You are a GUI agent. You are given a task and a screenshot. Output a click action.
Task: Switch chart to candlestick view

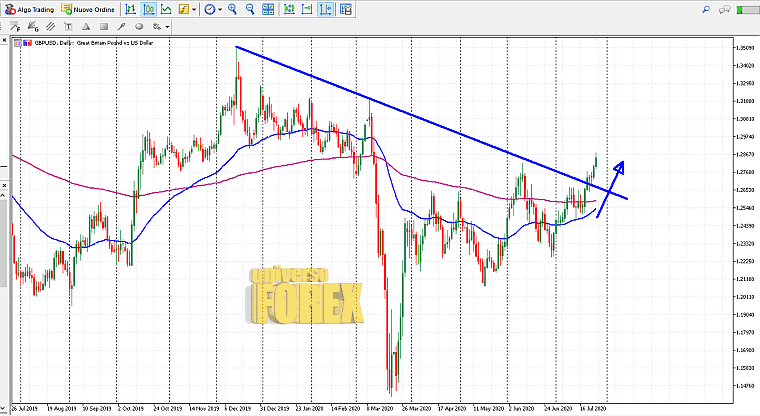click(149, 9)
